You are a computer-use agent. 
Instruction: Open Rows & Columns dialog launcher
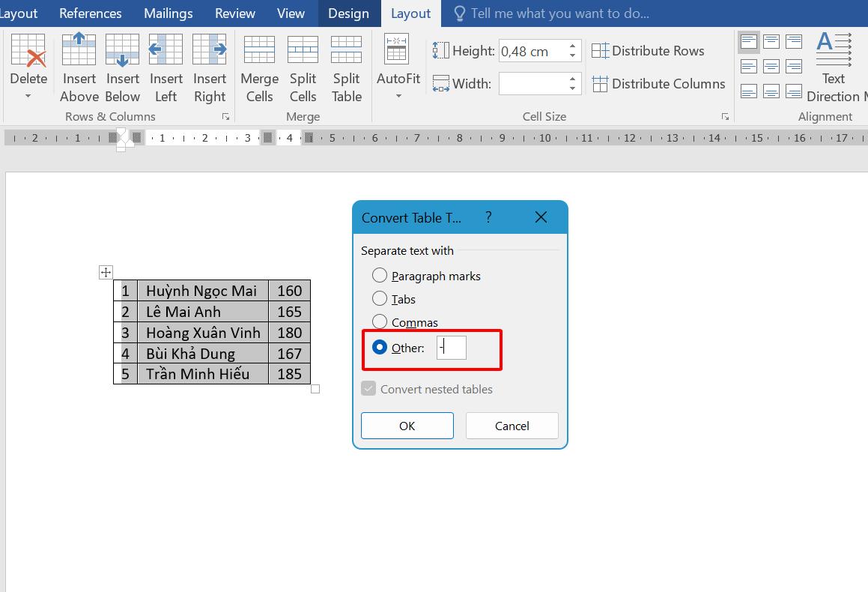[x=226, y=116]
